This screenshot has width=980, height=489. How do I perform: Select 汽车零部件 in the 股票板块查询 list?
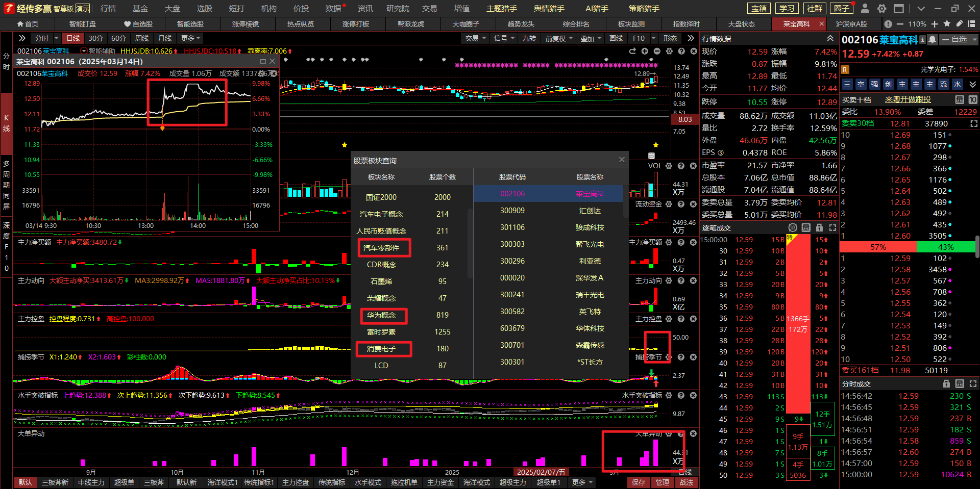click(x=381, y=248)
